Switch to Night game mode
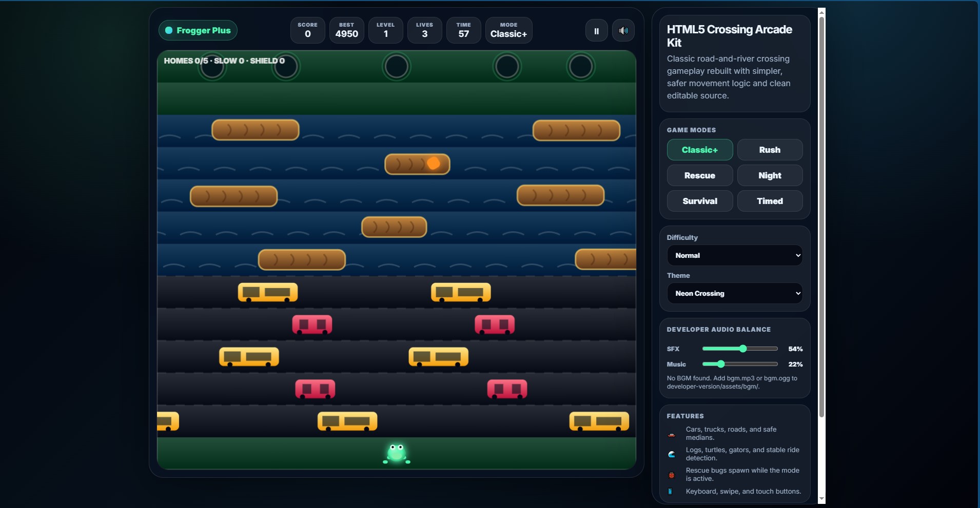980x508 pixels. point(770,175)
